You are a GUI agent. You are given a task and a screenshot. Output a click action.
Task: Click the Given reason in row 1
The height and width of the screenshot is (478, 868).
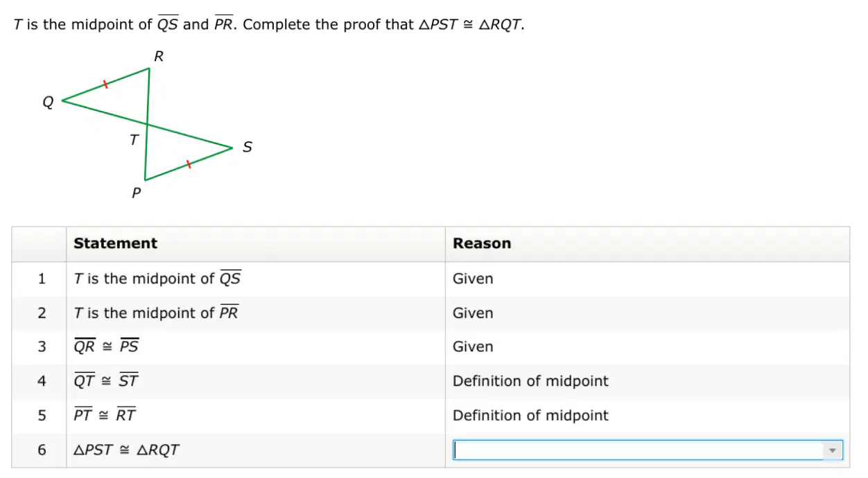coord(473,278)
